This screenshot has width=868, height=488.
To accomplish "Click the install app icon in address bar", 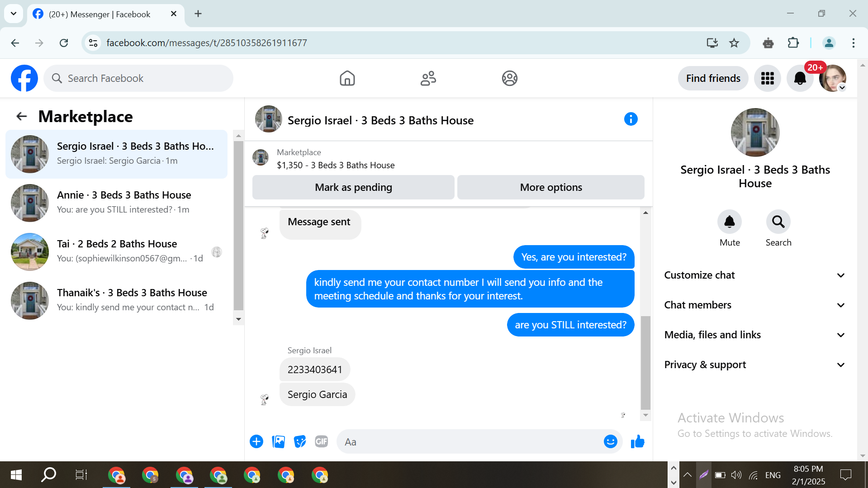I will click(x=712, y=43).
